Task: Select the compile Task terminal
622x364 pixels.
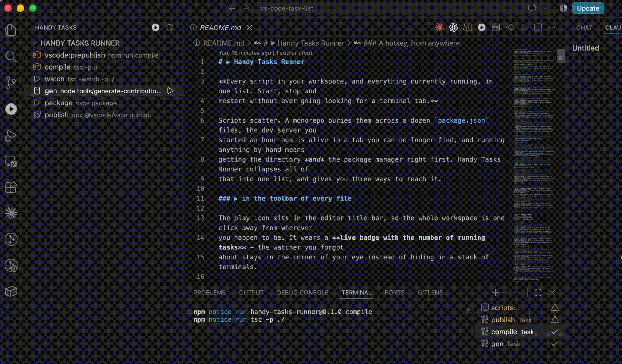Action: (x=520, y=332)
